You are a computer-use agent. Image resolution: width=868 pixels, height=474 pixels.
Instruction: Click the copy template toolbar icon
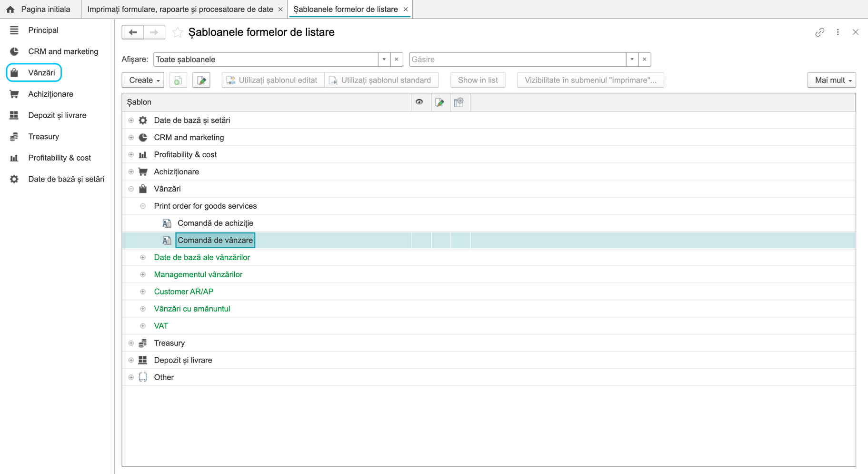(178, 80)
